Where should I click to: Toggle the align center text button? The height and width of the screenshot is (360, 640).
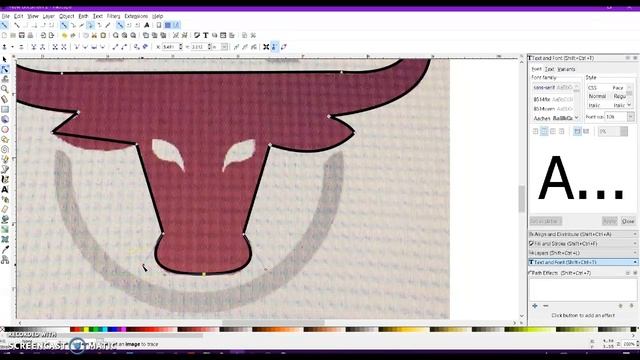544,131
